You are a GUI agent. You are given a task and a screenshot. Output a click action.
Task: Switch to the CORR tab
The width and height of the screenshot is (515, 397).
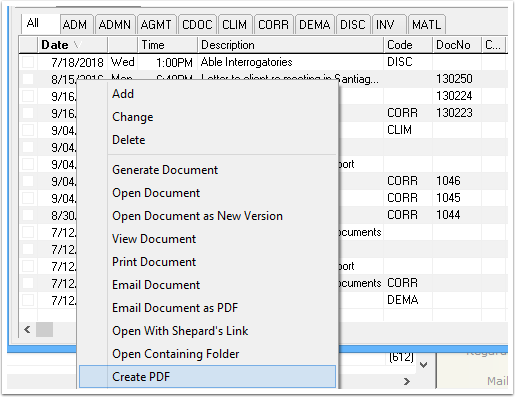pos(273,25)
